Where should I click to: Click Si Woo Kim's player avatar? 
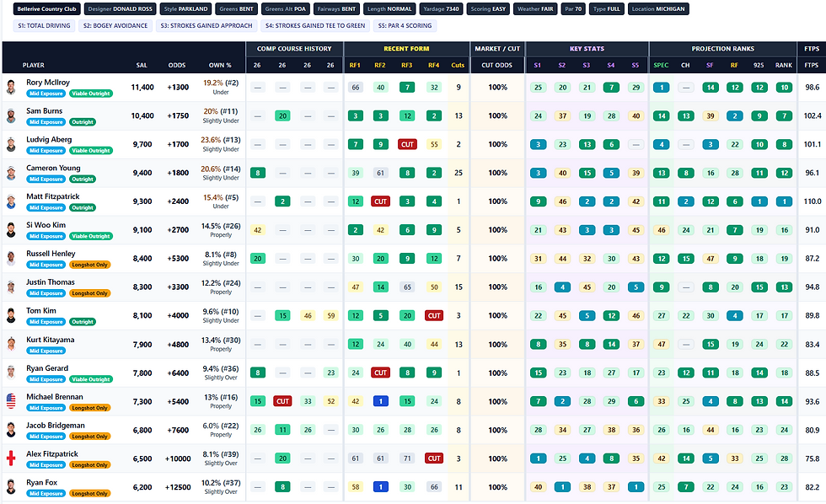[11, 229]
